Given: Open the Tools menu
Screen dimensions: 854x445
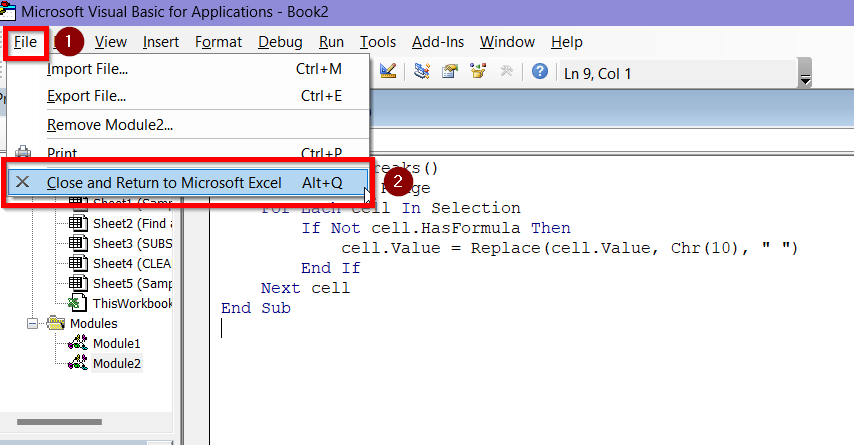Looking at the screenshot, I should point(377,42).
